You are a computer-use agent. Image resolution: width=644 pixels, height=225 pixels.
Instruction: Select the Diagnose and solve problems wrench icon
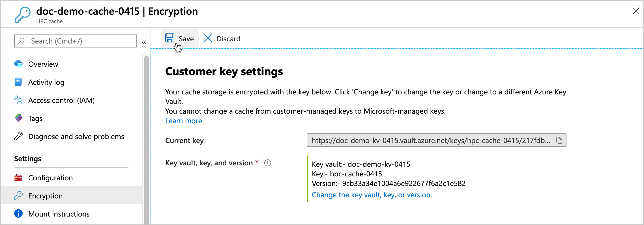(x=18, y=136)
